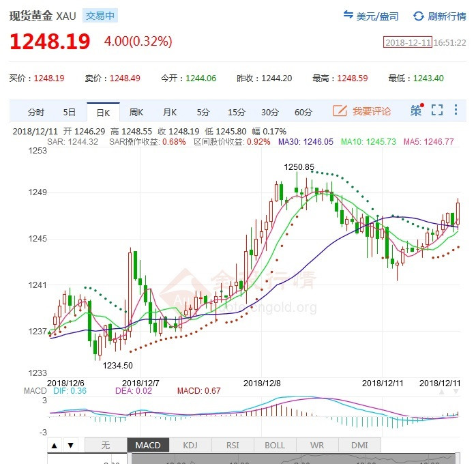476x464 pixels.
Task: Open the three-dot more options menu
Action: coord(456,111)
